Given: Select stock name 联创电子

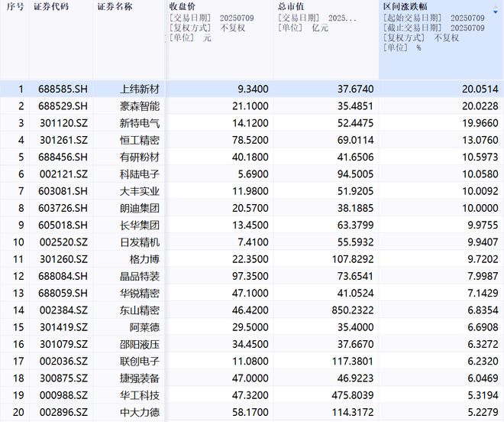Looking at the screenshot, I should pyautogui.click(x=140, y=361).
